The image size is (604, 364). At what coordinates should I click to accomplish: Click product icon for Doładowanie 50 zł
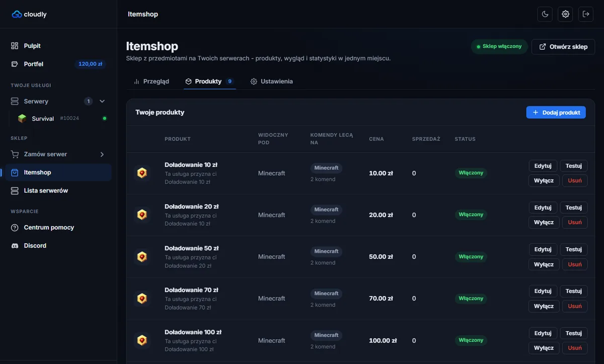(142, 257)
